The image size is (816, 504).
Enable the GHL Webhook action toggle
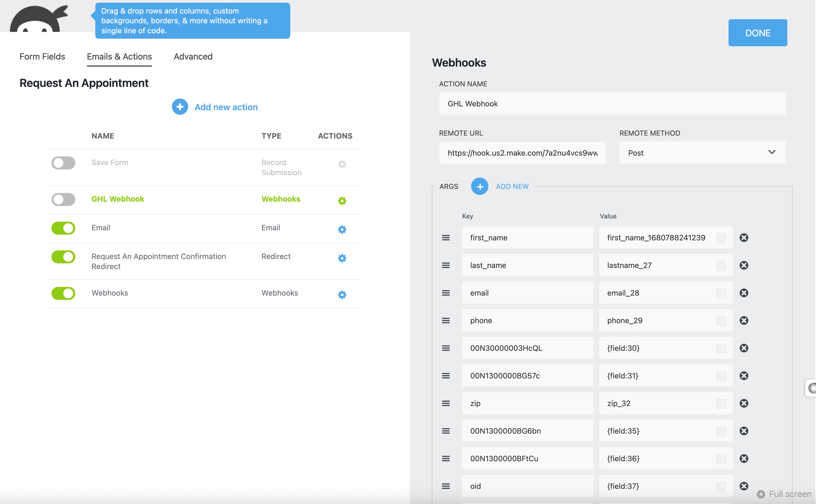[x=63, y=199]
